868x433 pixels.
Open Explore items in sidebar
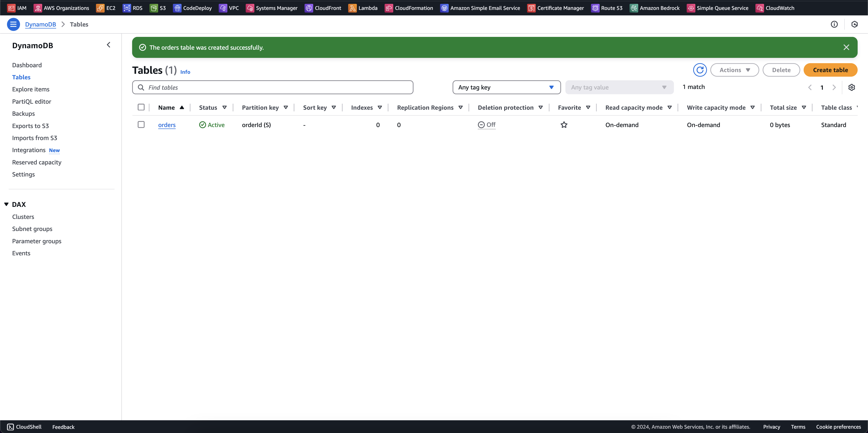[31, 90]
